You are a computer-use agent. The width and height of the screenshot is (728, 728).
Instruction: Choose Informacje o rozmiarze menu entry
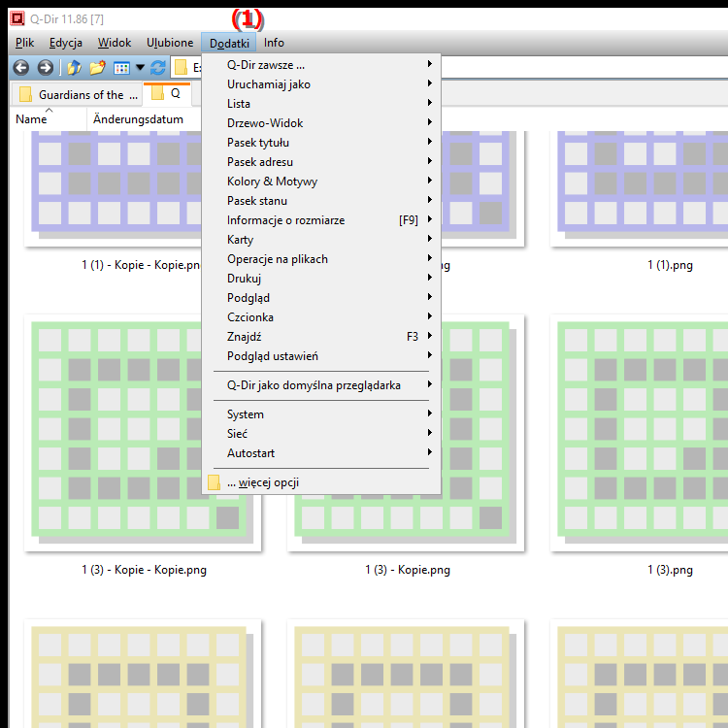pyautogui.click(x=321, y=220)
